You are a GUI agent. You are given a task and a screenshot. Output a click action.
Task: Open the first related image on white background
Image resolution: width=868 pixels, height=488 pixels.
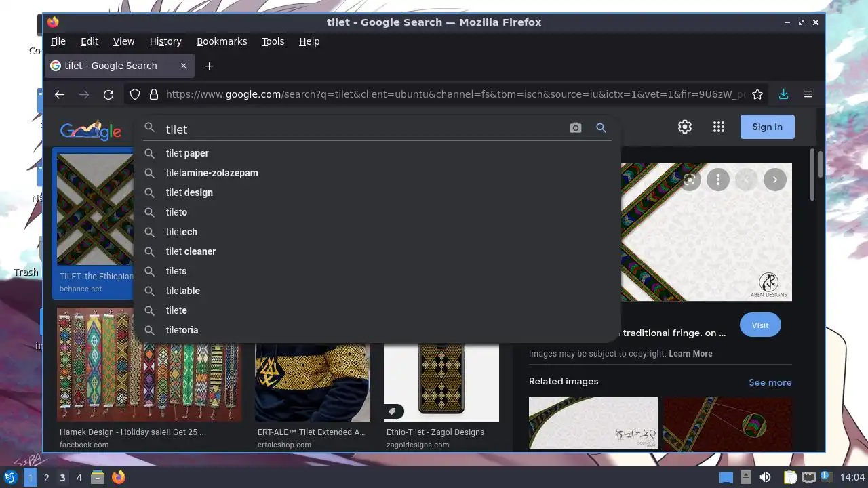(x=593, y=423)
